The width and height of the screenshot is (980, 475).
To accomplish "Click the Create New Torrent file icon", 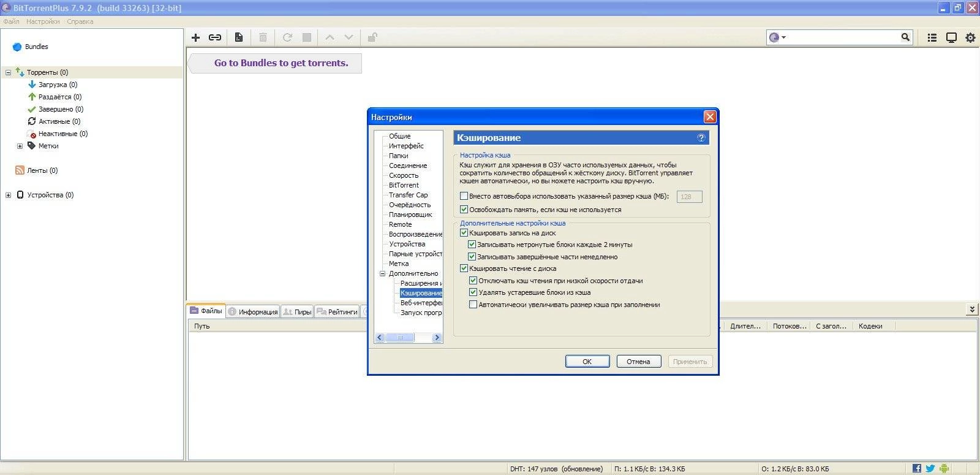I will (x=239, y=37).
